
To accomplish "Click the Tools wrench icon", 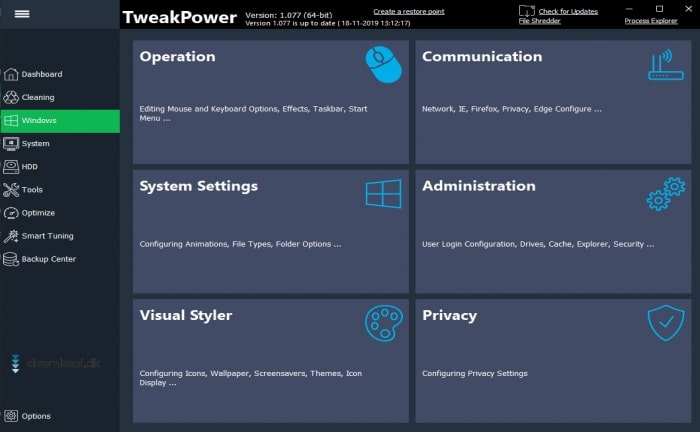I will [11, 190].
